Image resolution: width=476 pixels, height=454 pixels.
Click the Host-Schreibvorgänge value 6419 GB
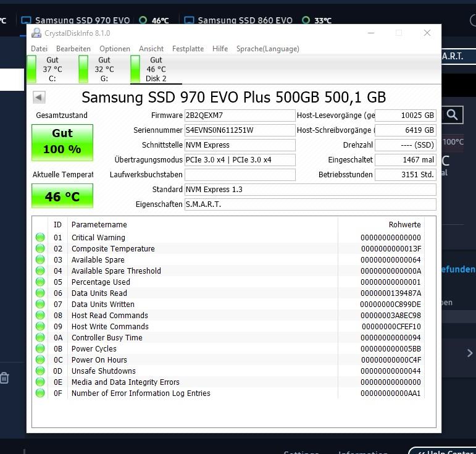pos(406,130)
